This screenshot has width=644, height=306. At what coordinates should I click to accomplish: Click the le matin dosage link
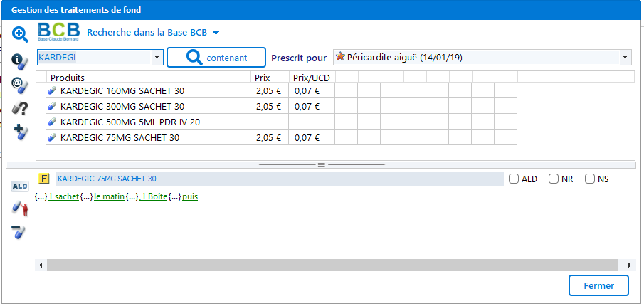[109, 196]
